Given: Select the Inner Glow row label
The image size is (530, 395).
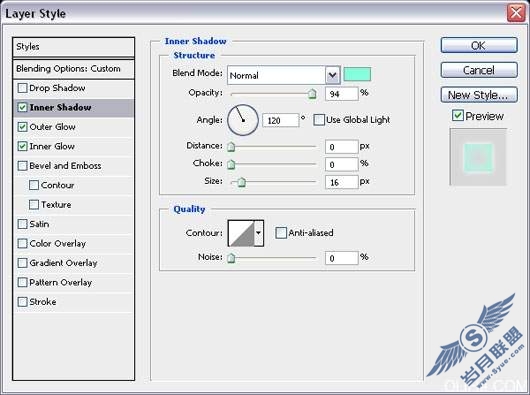Looking at the screenshot, I should click(x=52, y=146).
